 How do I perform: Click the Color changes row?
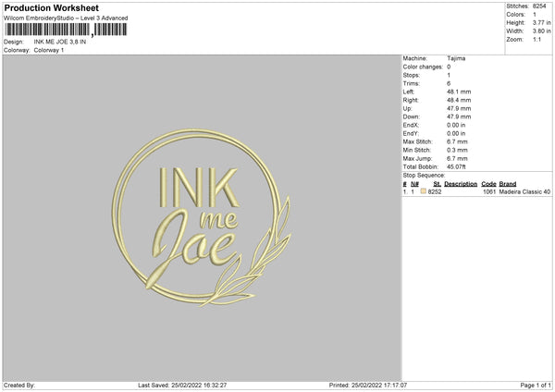tap(426, 67)
